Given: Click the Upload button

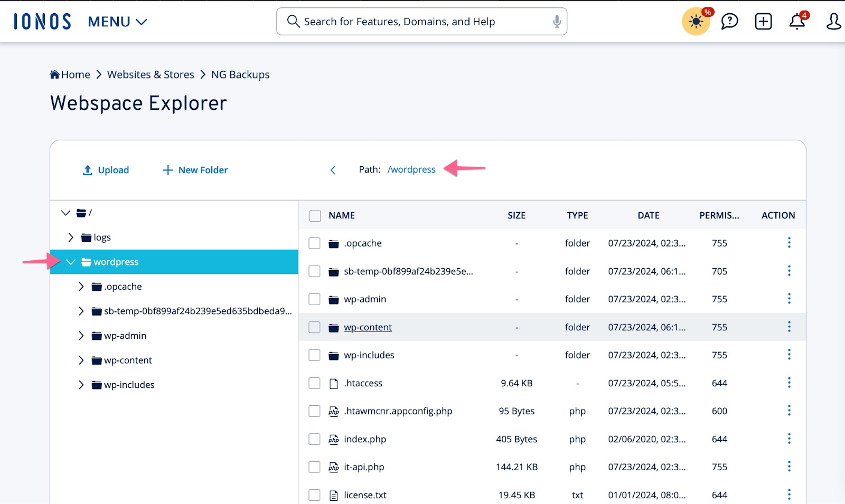Looking at the screenshot, I should tap(106, 170).
